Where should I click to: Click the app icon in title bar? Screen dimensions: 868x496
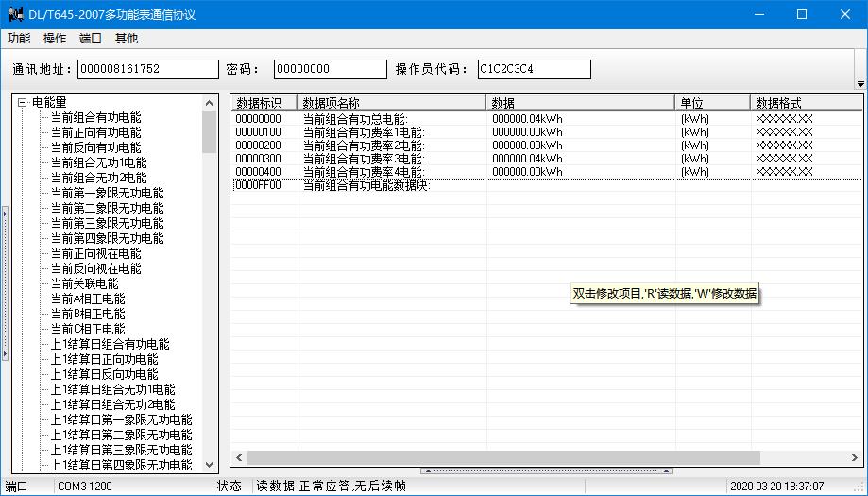(15, 14)
